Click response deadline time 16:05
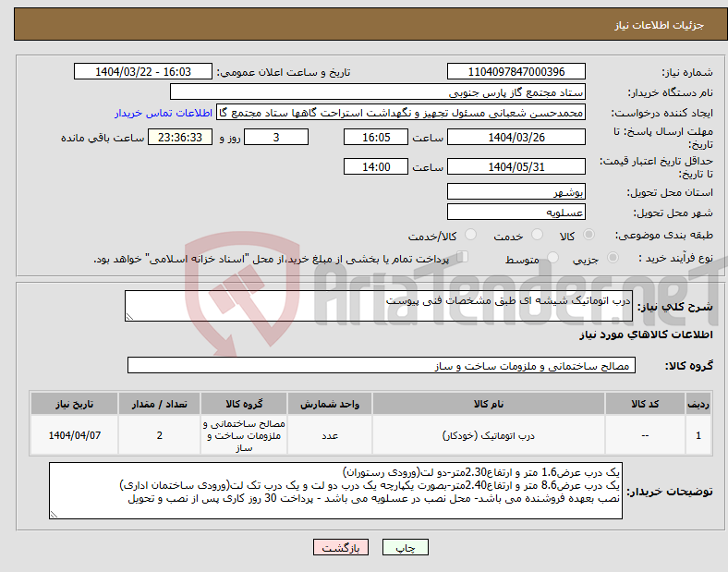The width and height of the screenshot is (728, 572). tap(376, 137)
